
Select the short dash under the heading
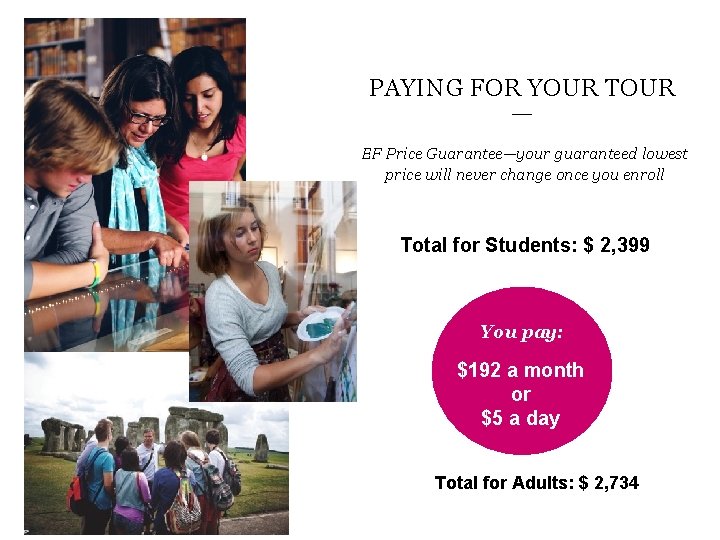[522, 114]
